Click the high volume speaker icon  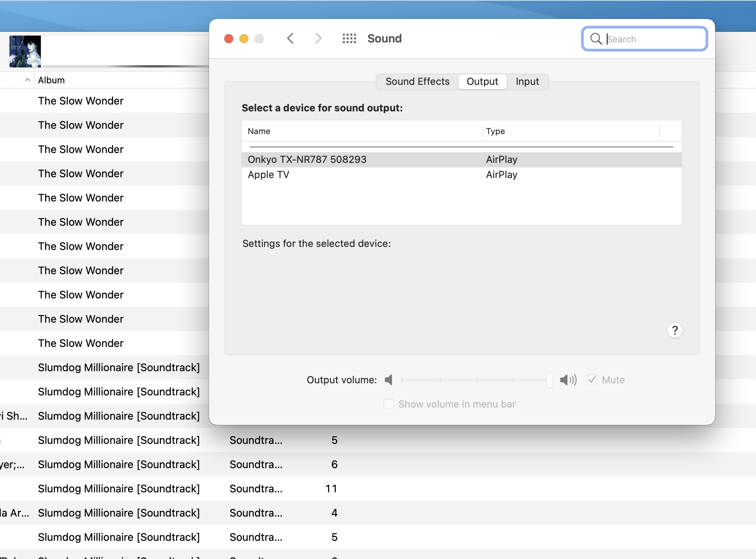pyautogui.click(x=568, y=379)
